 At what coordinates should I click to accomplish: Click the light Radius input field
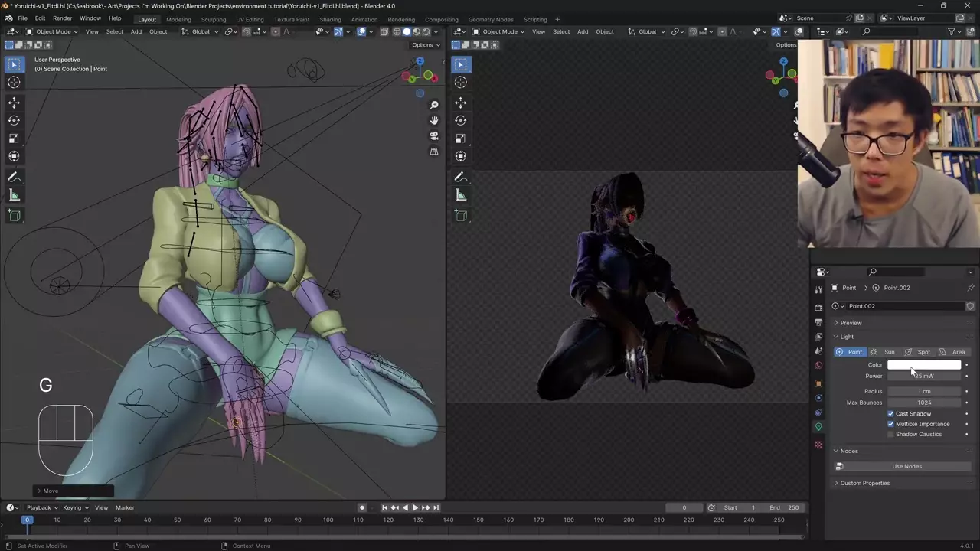tap(923, 391)
